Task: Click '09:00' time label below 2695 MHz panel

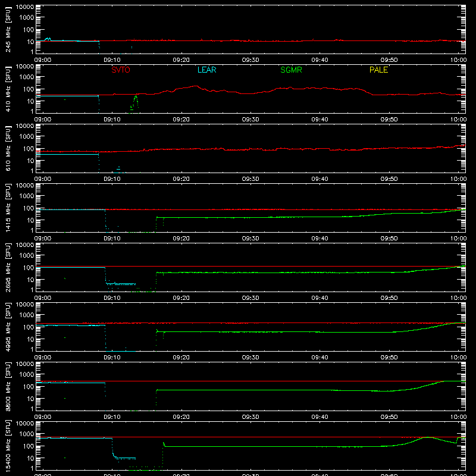Action: (43, 298)
